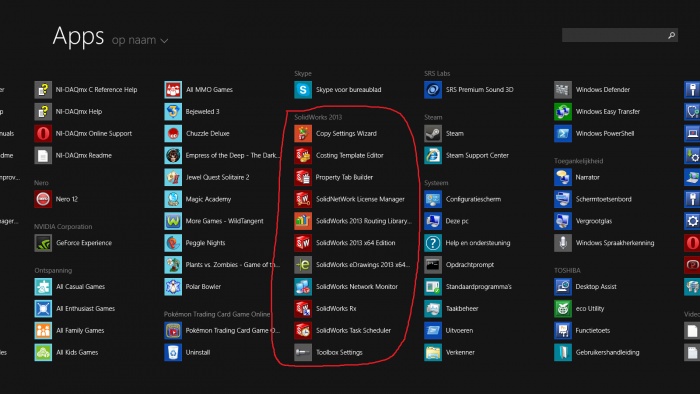Open the 'op naam' sort dropdown

pos(140,40)
